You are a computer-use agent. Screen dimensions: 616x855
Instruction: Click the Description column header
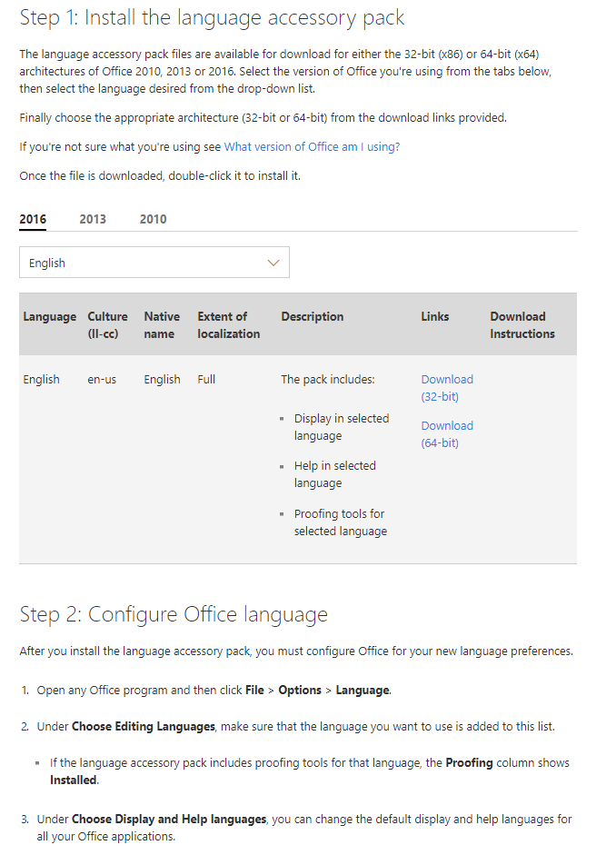pyautogui.click(x=312, y=316)
